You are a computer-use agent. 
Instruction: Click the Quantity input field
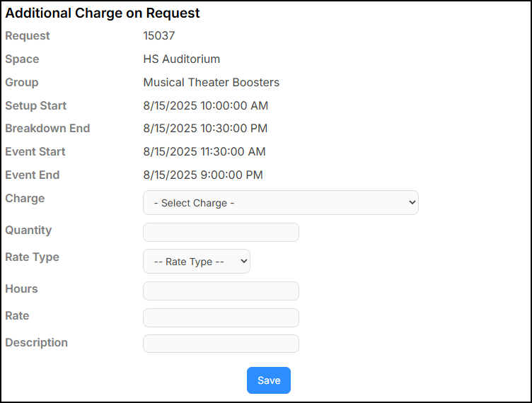(x=221, y=232)
